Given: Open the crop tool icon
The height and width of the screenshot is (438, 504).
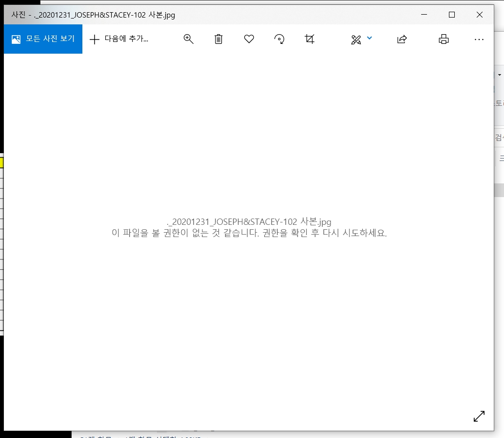Looking at the screenshot, I should click(310, 39).
